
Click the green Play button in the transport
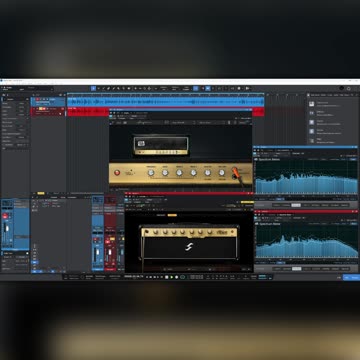172,277
